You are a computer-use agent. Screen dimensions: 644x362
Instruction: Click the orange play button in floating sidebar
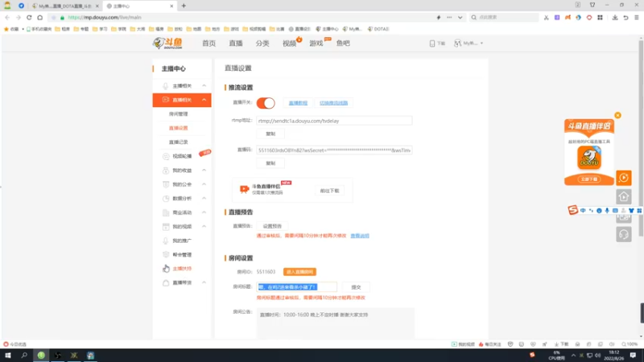tap(623, 178)
